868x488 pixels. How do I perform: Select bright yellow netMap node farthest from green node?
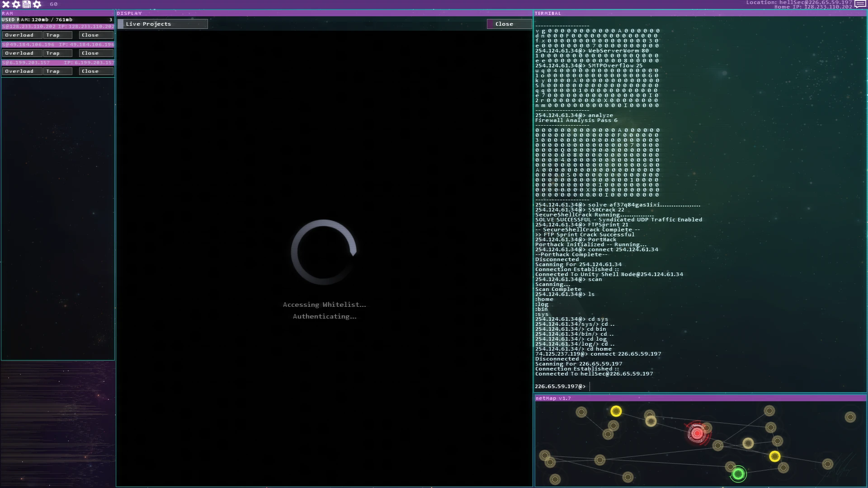coord(616,411)
